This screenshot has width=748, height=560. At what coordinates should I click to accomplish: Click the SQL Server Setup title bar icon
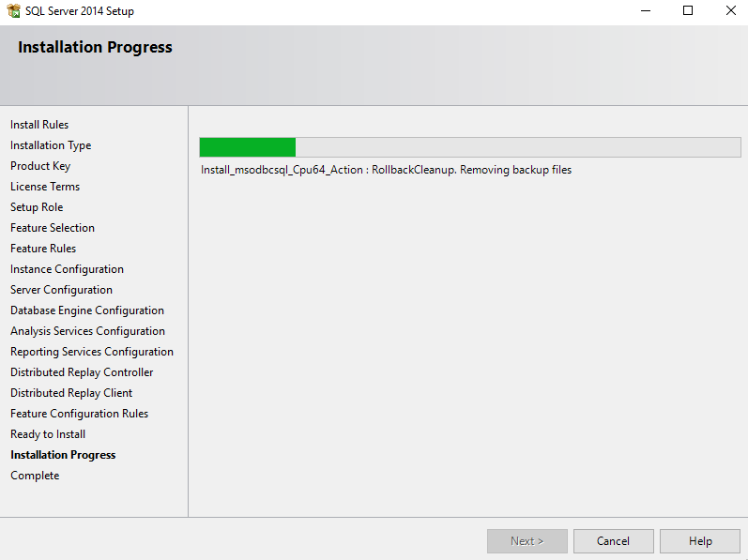13,10
